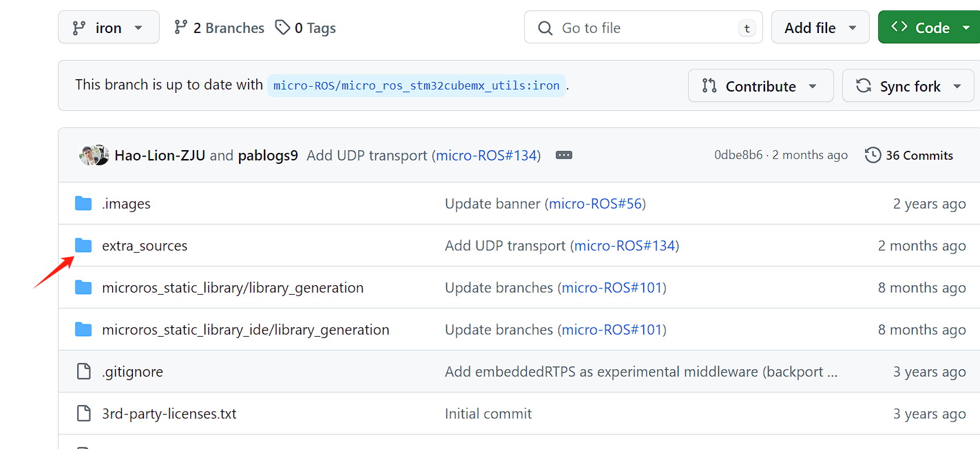
Task: Click the .images folder icon
Action: point(83,203)
